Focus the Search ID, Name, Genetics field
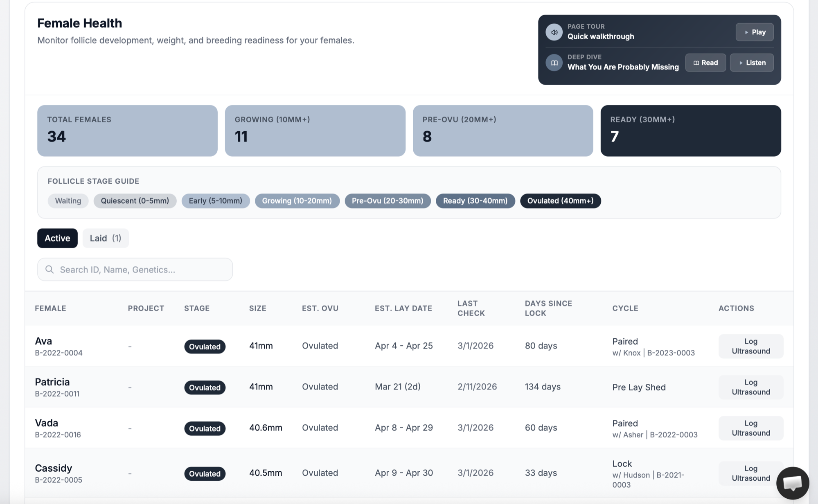Viewport: 818px width, 504px height. coord(141,269)
